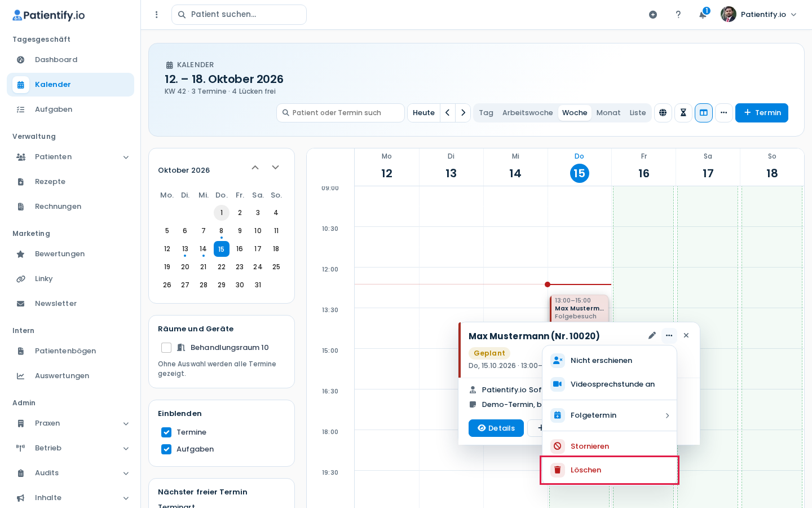Go to previous week arrow
This screenshot has height=508, width=812.
pos(448,113)
